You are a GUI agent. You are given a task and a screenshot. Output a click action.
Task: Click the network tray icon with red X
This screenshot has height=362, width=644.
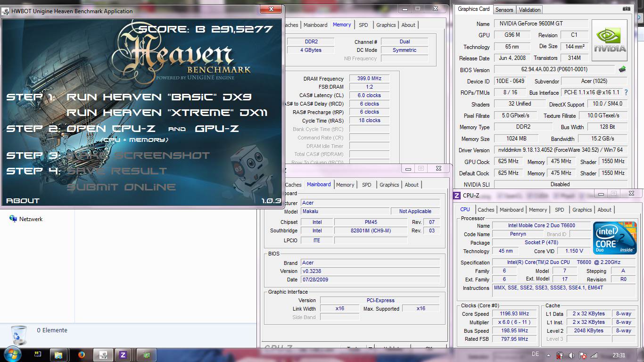(583, 355)
